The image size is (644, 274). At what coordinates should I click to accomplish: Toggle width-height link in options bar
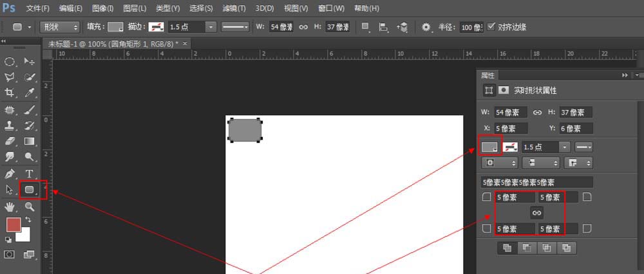303,27
